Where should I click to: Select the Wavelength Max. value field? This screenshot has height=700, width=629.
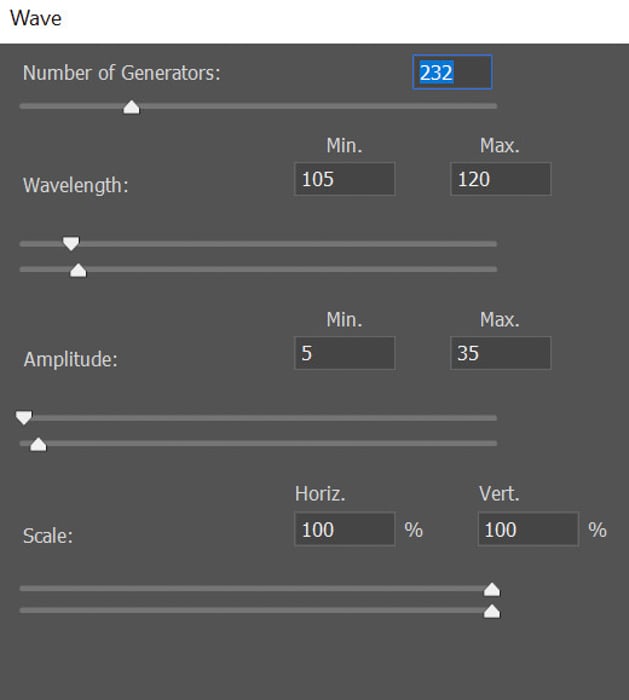click(x=500, y=180)
